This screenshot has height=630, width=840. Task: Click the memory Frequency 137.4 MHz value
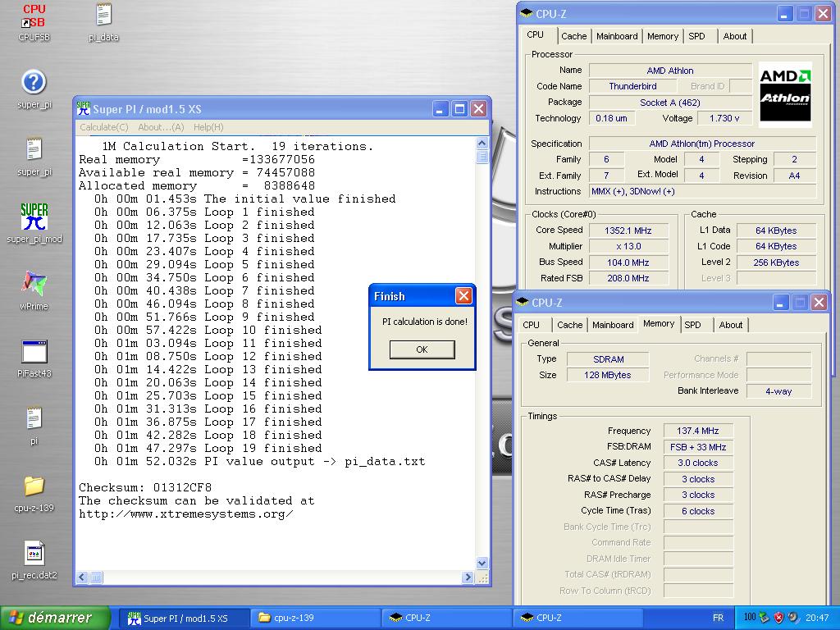coord(697,431)
